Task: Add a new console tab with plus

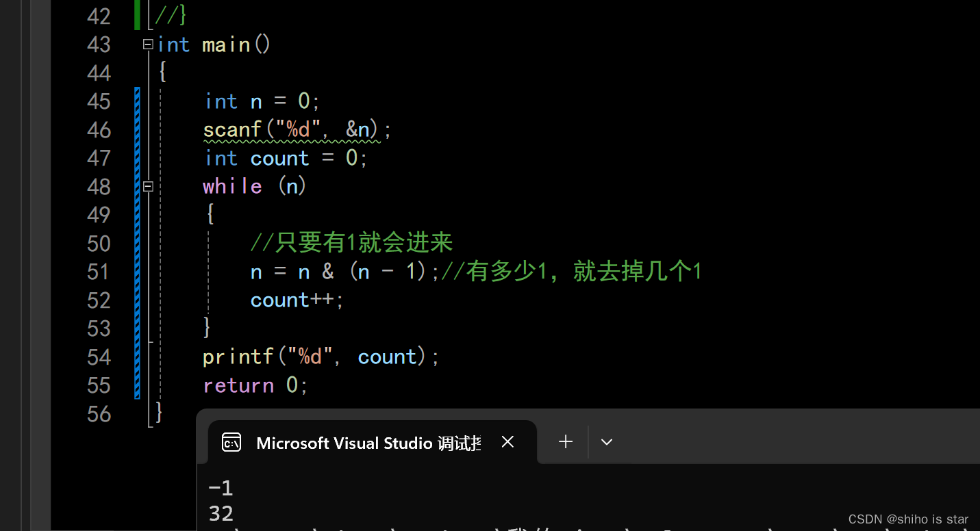Action: 566,442
